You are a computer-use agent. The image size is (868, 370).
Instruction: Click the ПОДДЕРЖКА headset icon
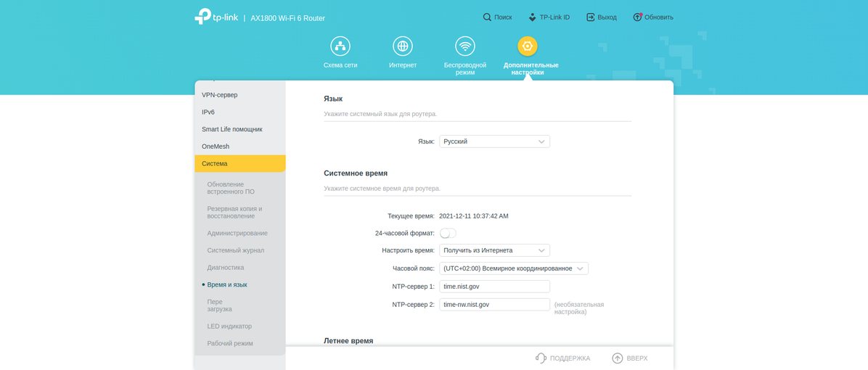pos(541,358)
